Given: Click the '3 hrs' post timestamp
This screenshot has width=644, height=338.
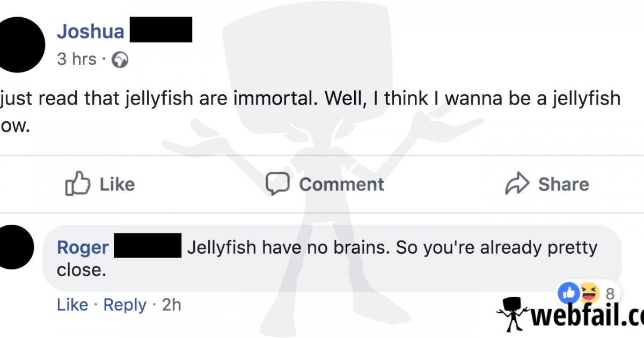Looking at the screenshot, I should point(77,59).
